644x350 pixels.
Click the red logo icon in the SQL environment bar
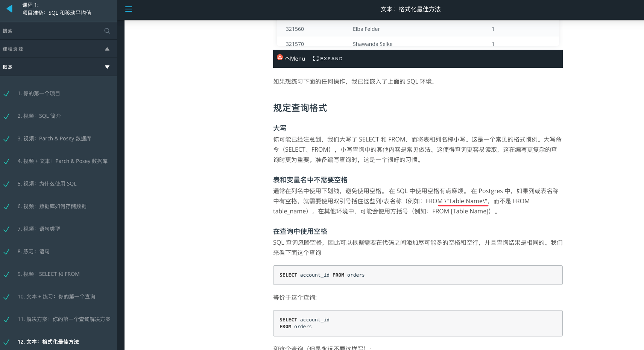[x=279, y=57]
